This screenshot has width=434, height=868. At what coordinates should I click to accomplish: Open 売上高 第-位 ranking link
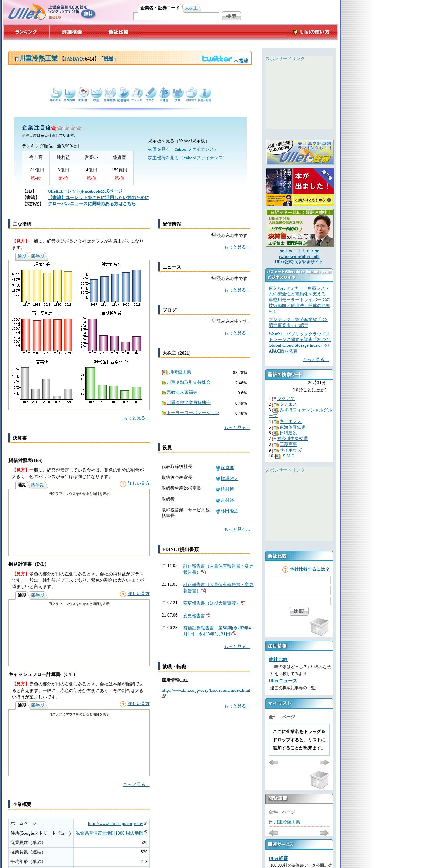click(x=35, y=178)
